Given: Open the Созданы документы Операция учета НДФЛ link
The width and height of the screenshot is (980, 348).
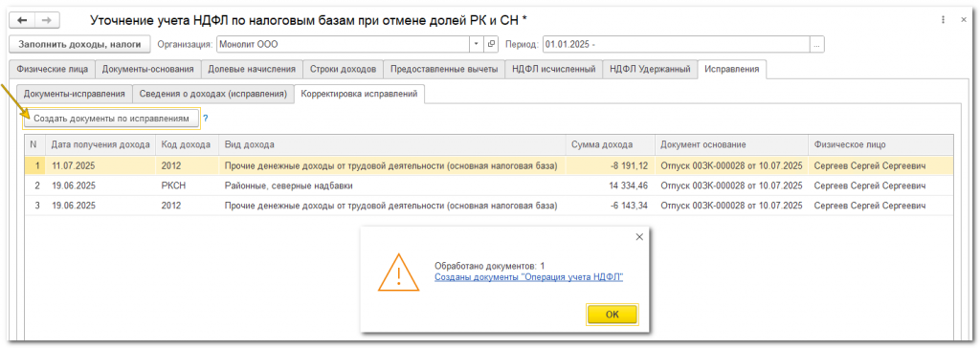Looking at the screenshot, I should pos(528,278).
